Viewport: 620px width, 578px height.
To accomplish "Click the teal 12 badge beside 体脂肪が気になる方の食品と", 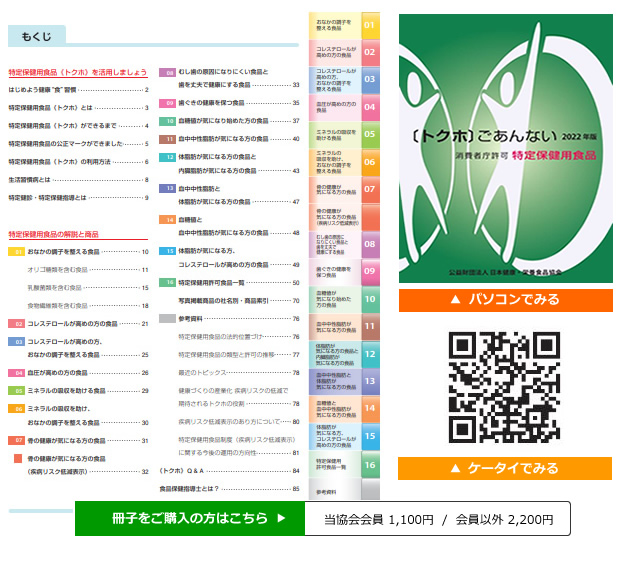I will coord(167,157).
